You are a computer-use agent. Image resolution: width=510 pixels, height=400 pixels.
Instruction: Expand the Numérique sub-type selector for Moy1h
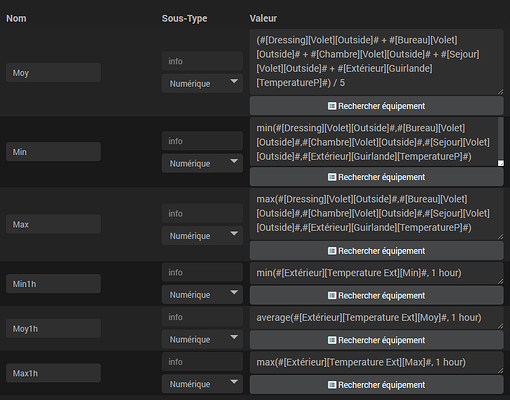(x=202, y=339)
